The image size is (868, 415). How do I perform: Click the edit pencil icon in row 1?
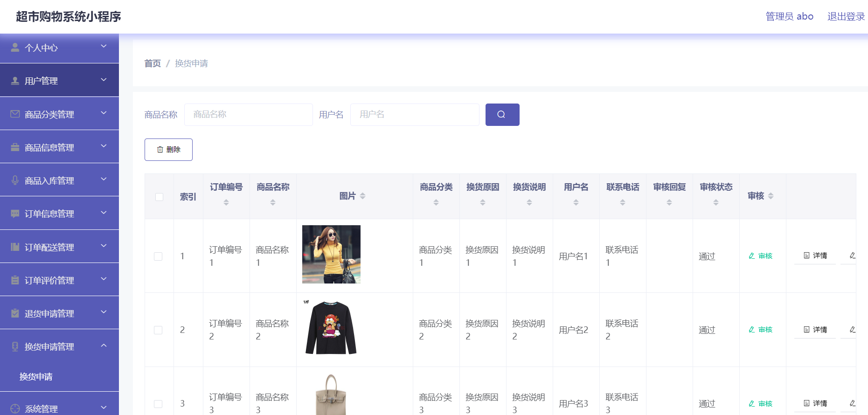(852, 256)
